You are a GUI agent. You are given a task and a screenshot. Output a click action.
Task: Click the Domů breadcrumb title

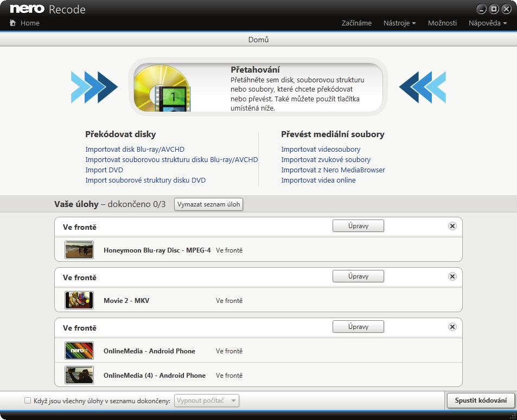click(258, 40)
